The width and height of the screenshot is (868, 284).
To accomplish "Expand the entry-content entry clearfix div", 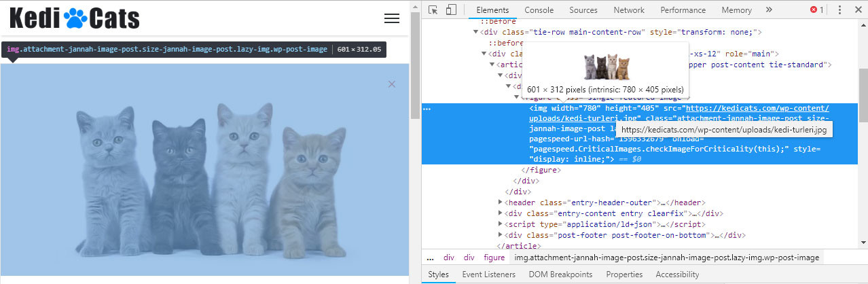I will 501,213.
